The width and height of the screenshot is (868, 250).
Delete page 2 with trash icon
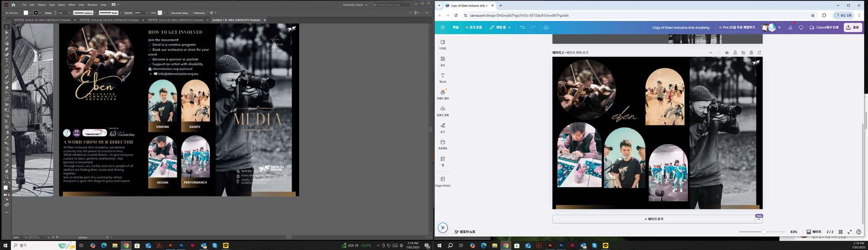pyautogui.click(x=751, y=53)
